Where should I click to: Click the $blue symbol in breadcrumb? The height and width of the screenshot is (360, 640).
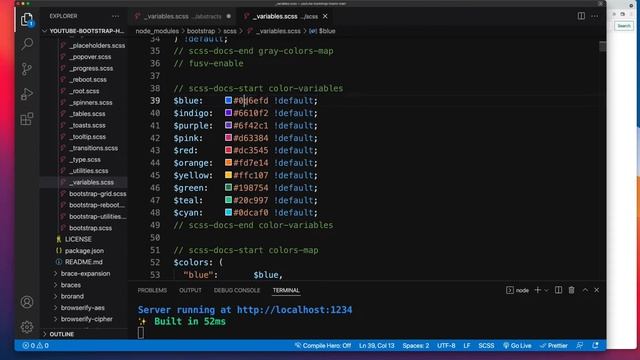point(327,31)
